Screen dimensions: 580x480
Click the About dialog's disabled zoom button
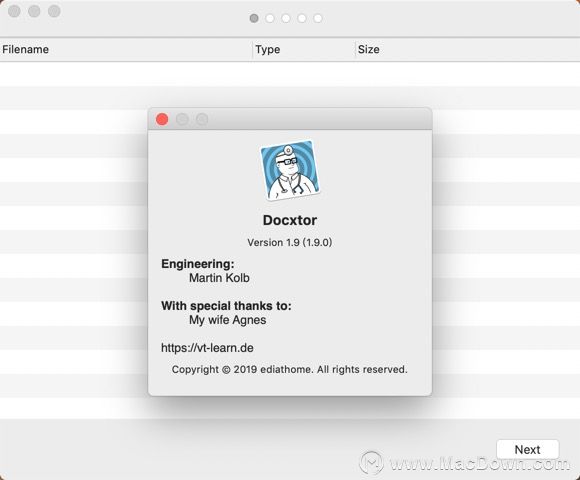202,119
